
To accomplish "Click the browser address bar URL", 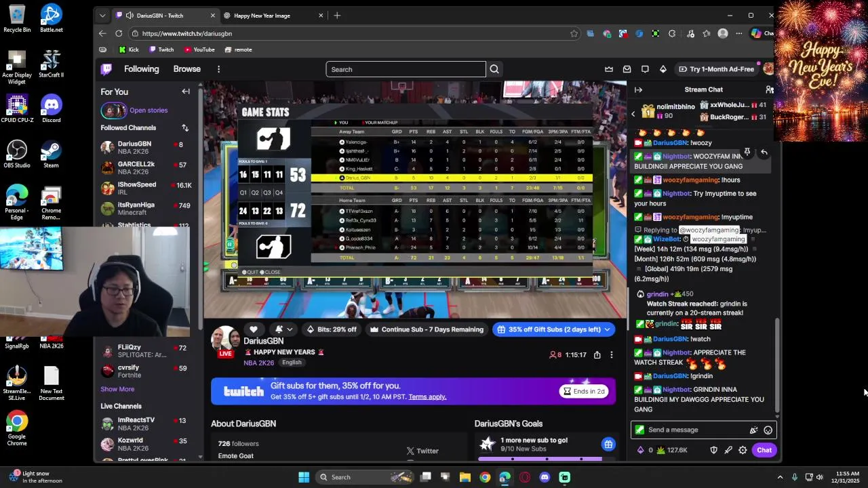I will [x=187, y=33].
